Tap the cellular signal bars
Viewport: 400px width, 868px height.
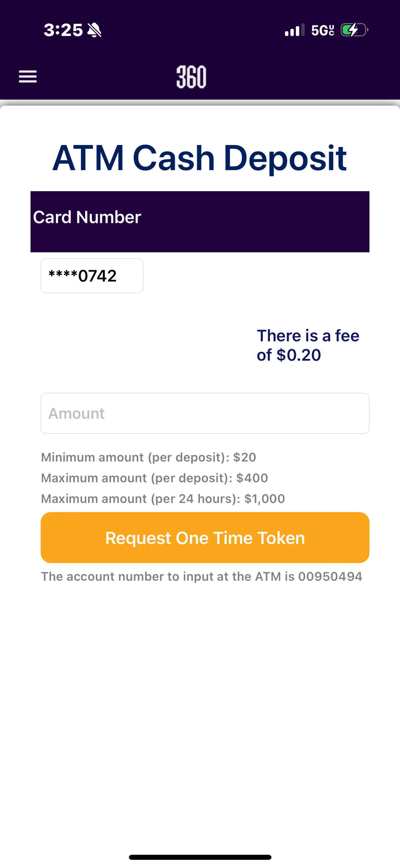coord(295,30)
